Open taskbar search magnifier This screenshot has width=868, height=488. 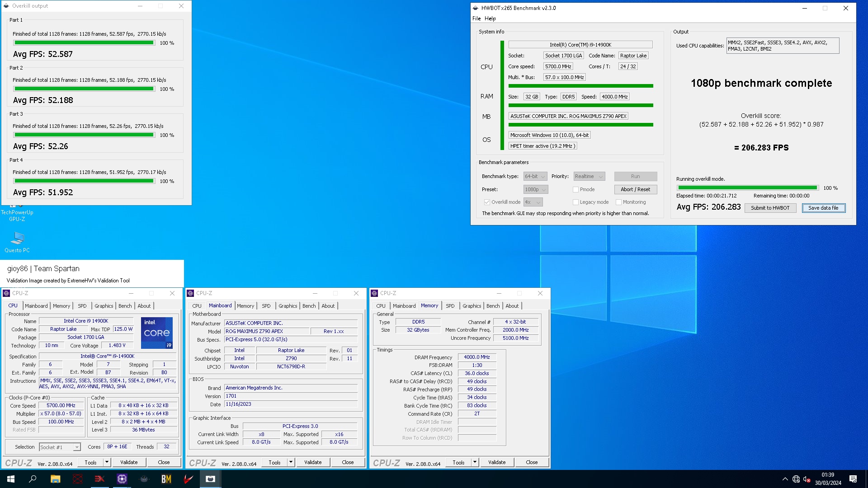[33, 479]
